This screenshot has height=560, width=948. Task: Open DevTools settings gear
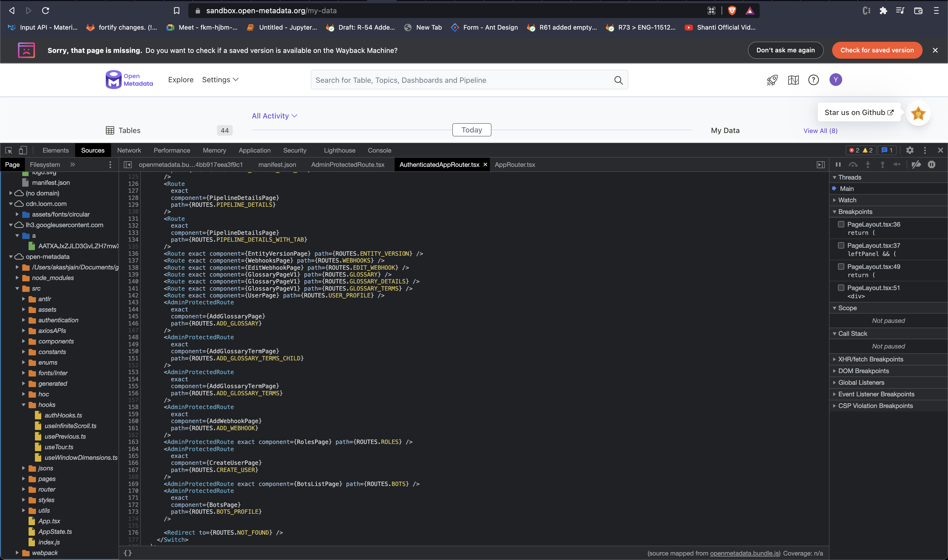pyautogui.click(x=910, y=150)
